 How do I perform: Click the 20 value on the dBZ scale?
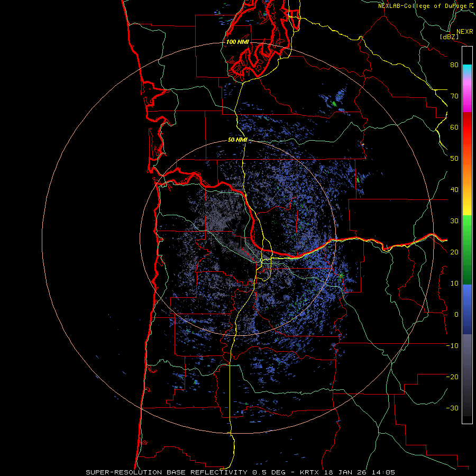click(x=454, y=252)
